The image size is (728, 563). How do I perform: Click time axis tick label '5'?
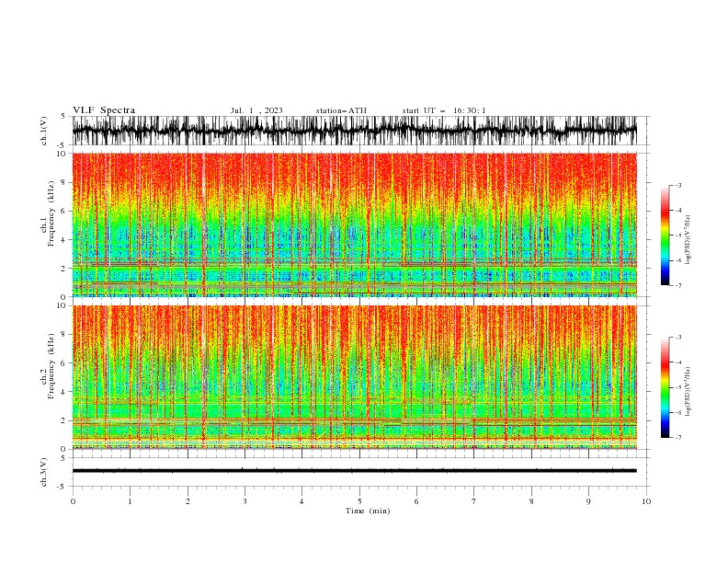(359, 501)
